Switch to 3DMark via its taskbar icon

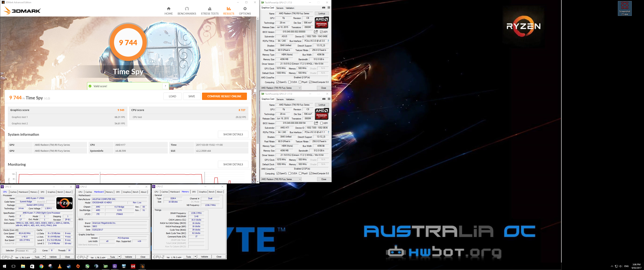coord(142,266)
